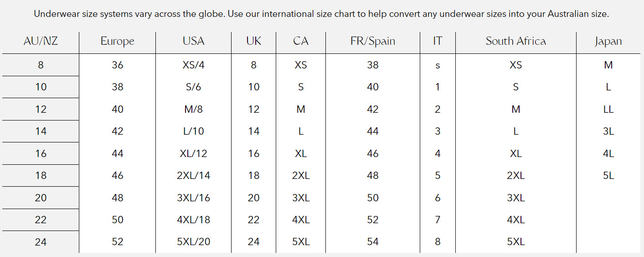Click the USA column header
This screenshot has height=257, width=644.
pos(193,41)
